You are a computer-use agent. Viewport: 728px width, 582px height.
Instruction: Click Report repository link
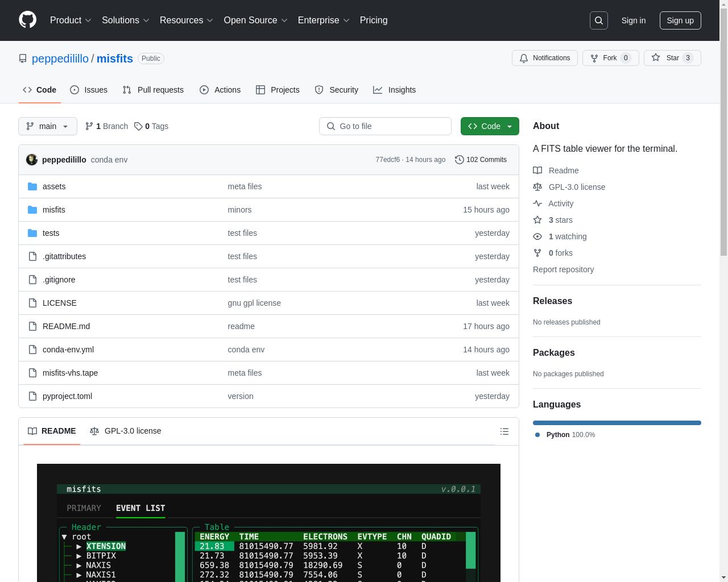[x=563, y=269]
